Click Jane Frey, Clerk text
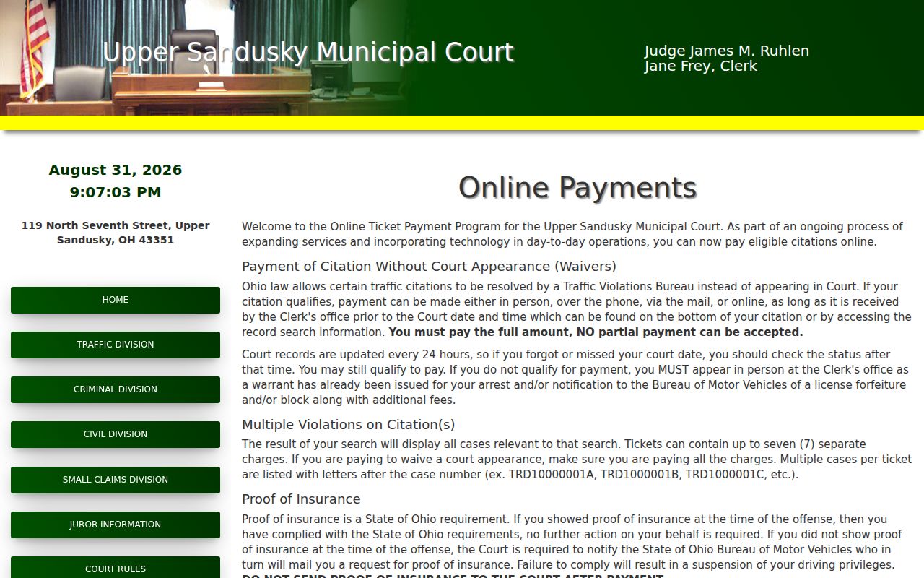The height and width of the screenshot is (578, 924). 701,66
